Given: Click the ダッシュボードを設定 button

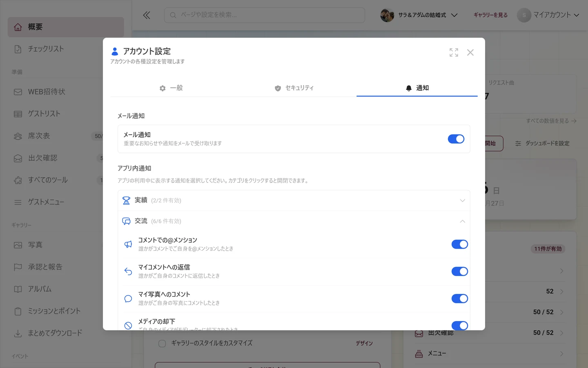Looking at the screenshot, I should click(542, 144).
